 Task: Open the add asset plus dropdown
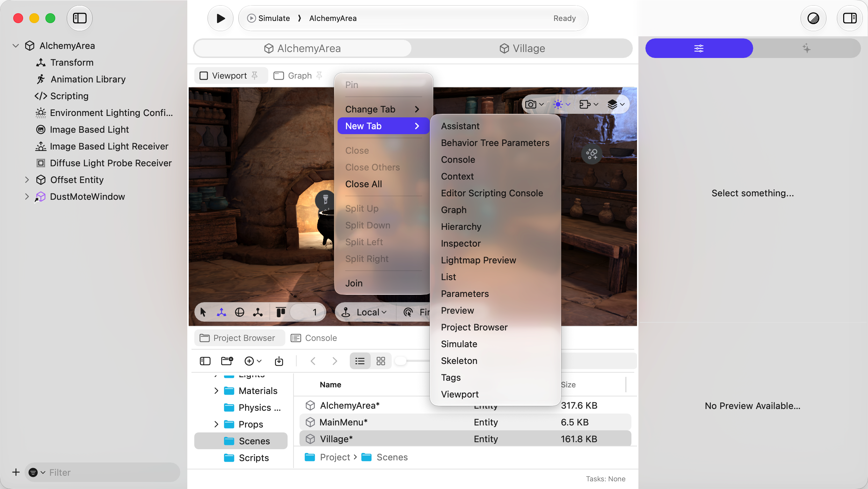click(x=253, y=361)
